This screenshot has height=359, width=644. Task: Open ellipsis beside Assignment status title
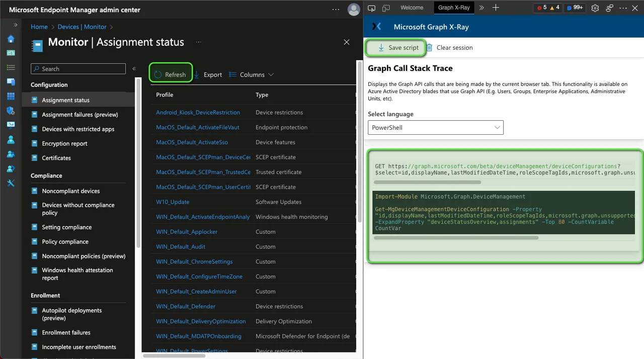[x=199, y=42]
